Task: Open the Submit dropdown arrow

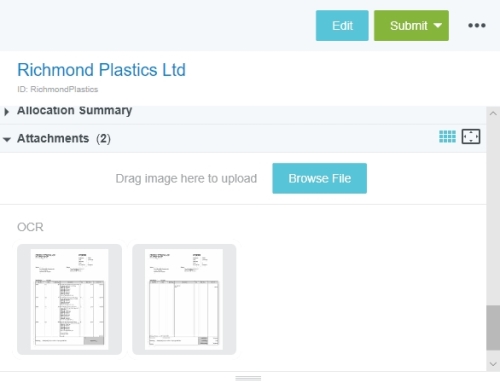Action: coord(438,26)
